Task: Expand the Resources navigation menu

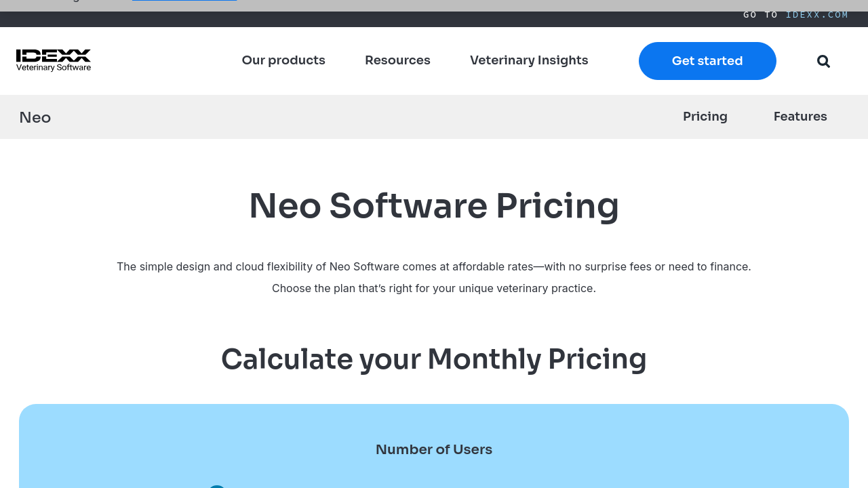Action: pyautogui.click(x=397, y=60)
